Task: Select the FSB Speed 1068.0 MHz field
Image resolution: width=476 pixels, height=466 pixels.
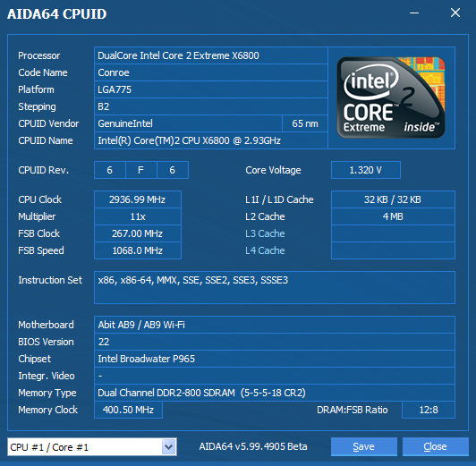Action: pyautogui.click(x=138, y=250)
